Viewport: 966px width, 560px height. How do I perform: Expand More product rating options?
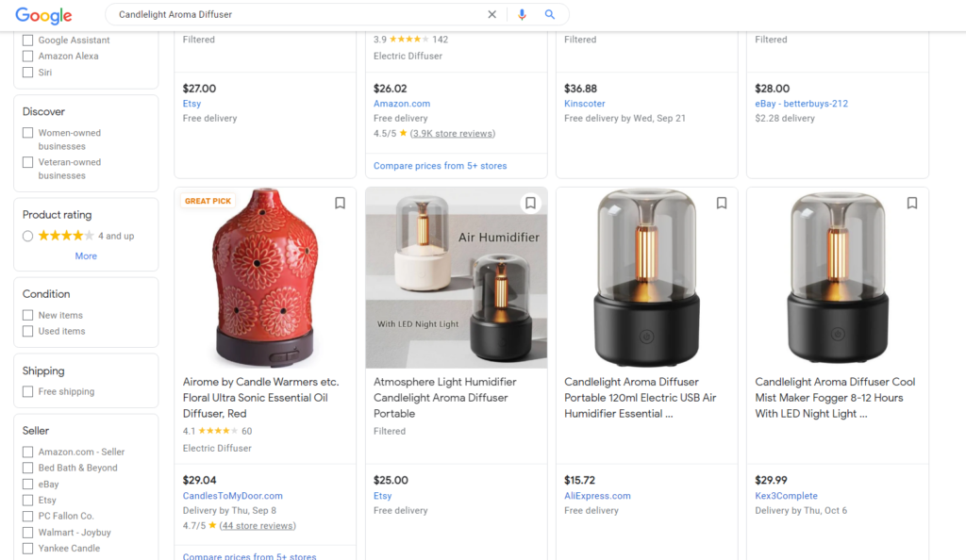pyautogui.click(x=86, y=256)
